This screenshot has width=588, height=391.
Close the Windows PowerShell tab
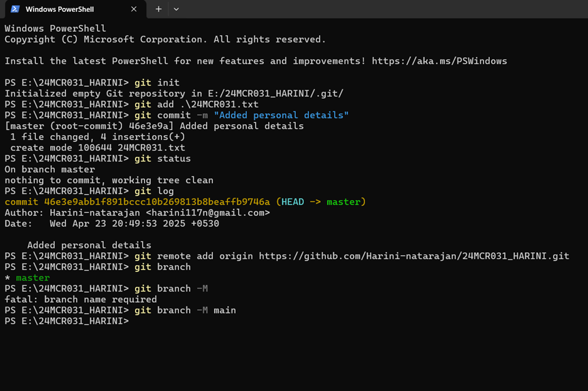click(134, 9)
